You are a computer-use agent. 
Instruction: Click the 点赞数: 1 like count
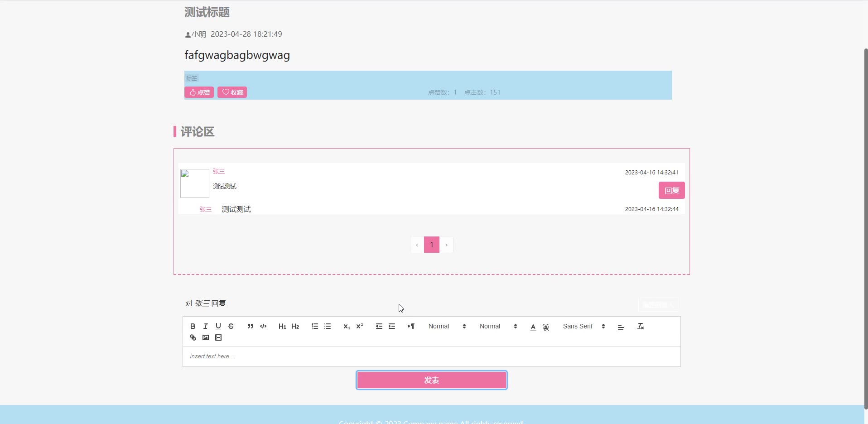[x=443, y=92]
